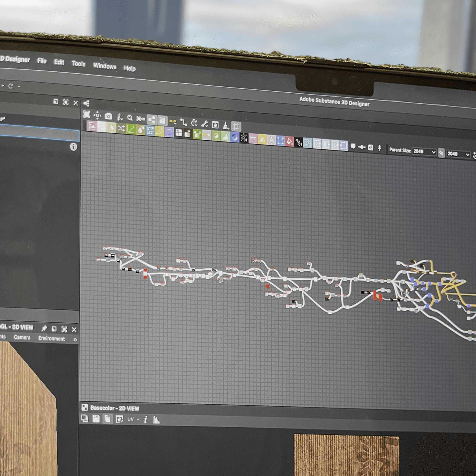This screenshot has height=476, width=476.
Task: Open the Camera menu in 3D view
Action: coord(22,337)
